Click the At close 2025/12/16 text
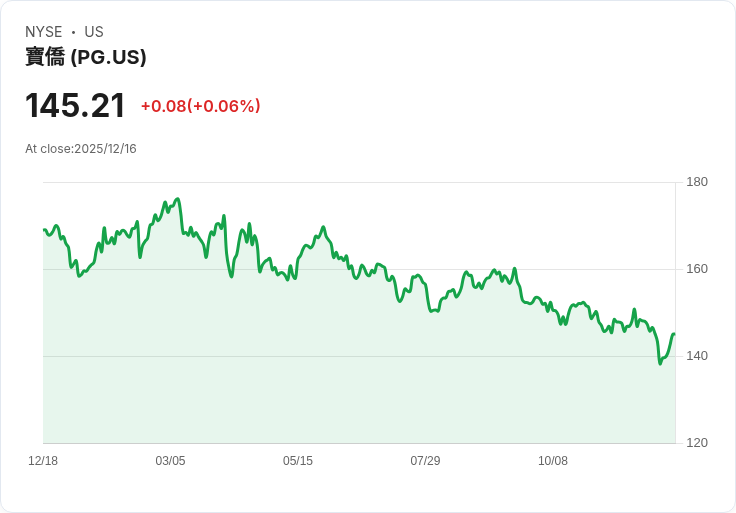Viewport: 736px width, 513px height. pyautogui.click(x=81, y=149)
